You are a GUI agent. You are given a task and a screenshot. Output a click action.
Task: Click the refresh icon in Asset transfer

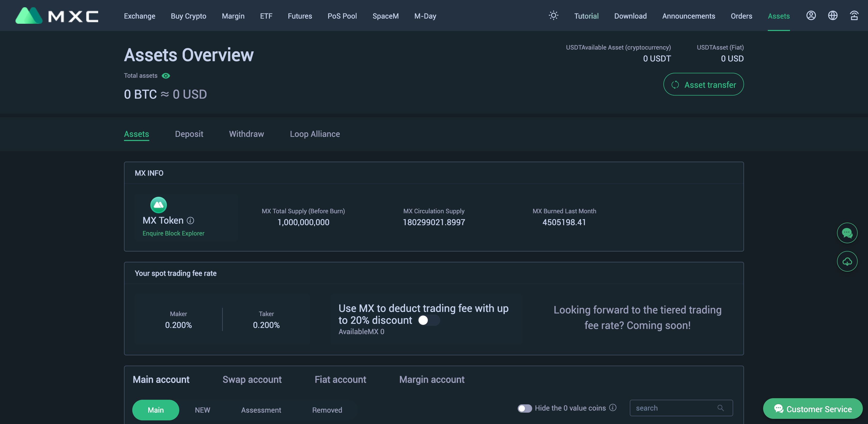[x=675, y=85]
